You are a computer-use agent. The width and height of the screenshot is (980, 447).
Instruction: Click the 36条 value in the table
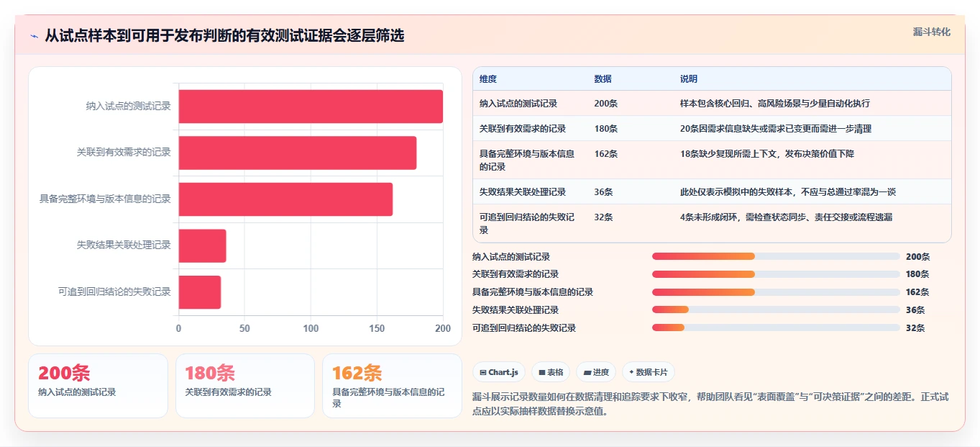(x=604, y=192)
